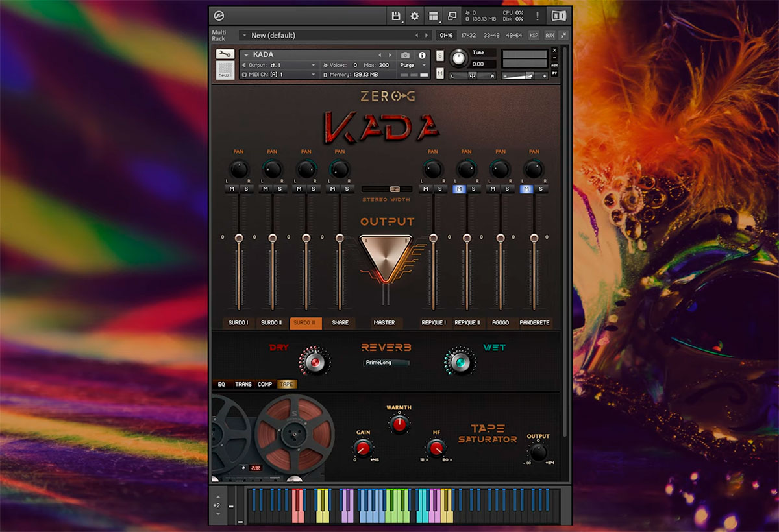
Task: Open the KADA info view icon
Action: point(422,56)
